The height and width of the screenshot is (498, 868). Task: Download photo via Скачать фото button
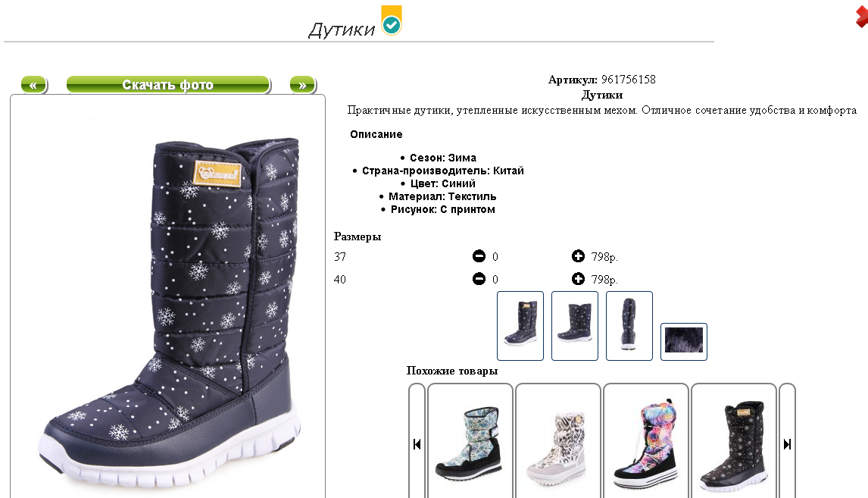168,85
